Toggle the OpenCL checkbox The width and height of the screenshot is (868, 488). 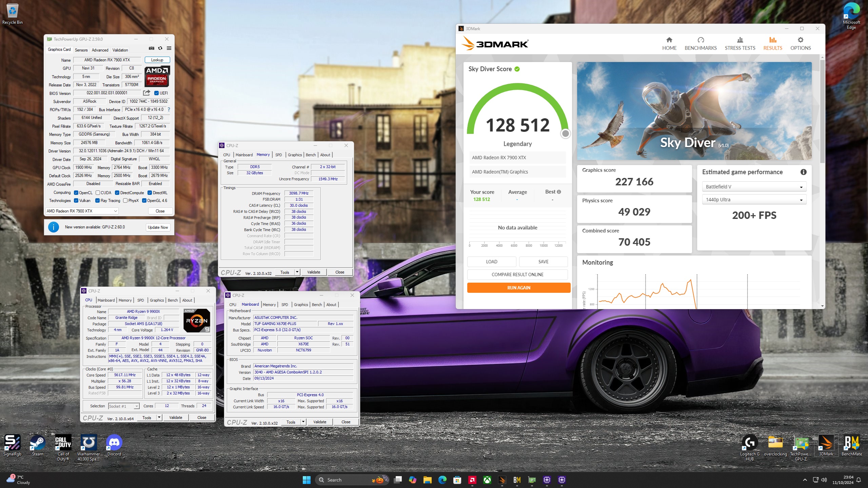pyautogui.click(x=76, y=192)
